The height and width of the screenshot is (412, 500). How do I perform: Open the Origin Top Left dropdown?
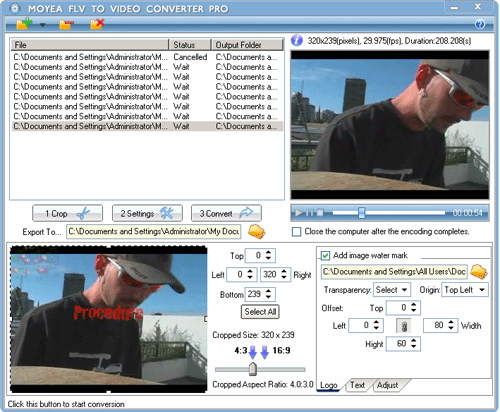point(465,290)
